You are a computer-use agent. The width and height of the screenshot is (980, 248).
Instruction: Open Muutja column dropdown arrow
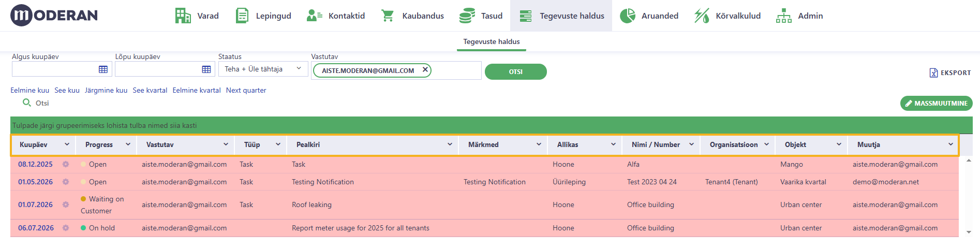[951, 144]
